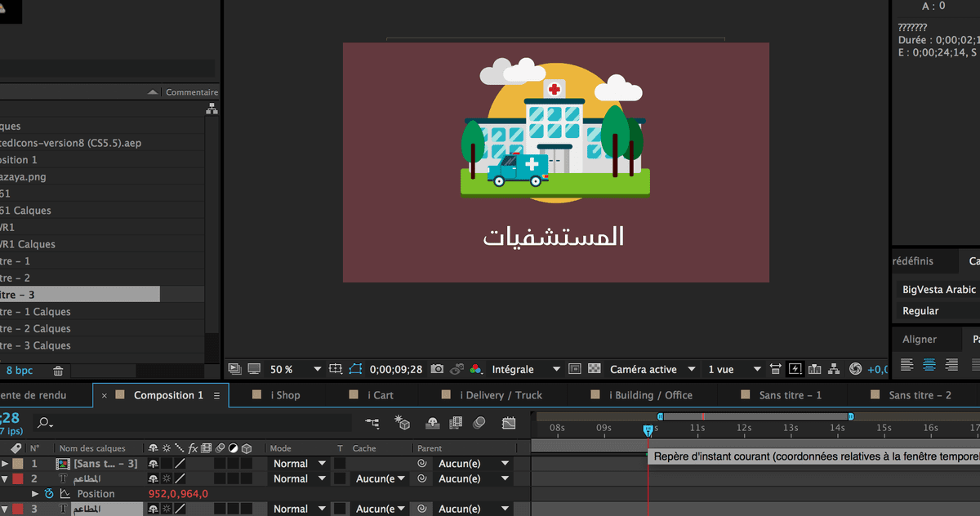Viewport: 980px width, 516px height.
Task: Enable frame blending icon in timeline toolbar
Action: (456, 423)
